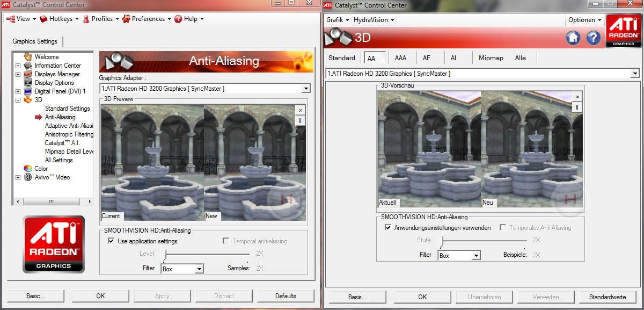Toggle Temporal anti-aliasing checkbox
This screenshot has width=644, height=310.
click(226, 241)
